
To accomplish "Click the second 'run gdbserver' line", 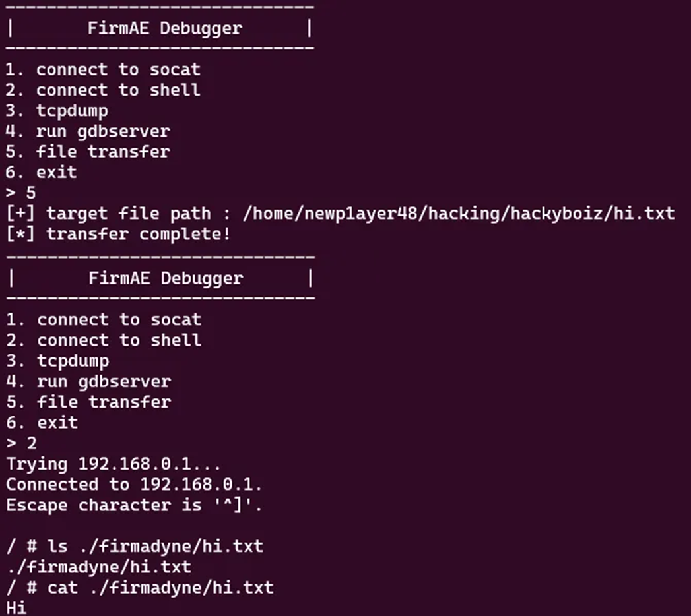I will 88,381.
